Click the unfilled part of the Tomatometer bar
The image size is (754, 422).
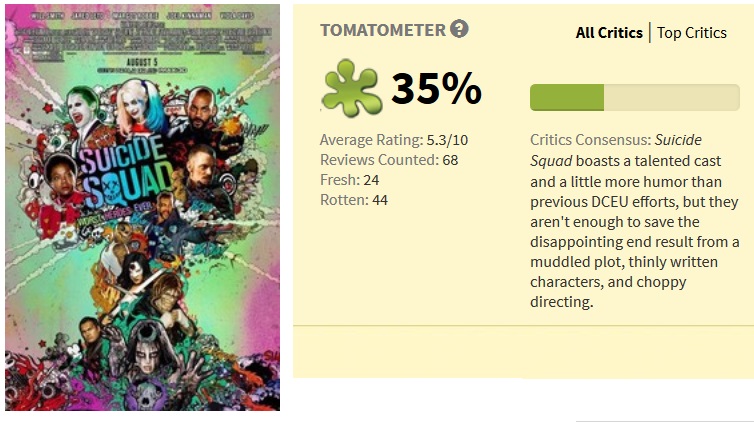coord(671,97)
